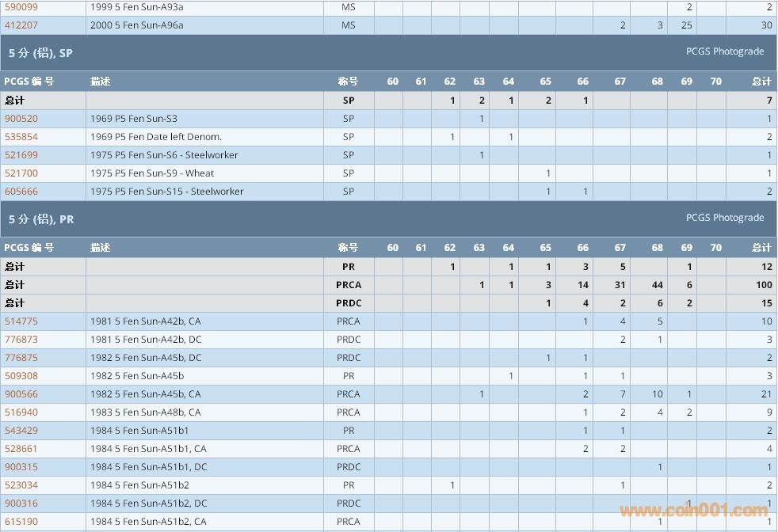Open the 521700 coin entry

point(21,173)
